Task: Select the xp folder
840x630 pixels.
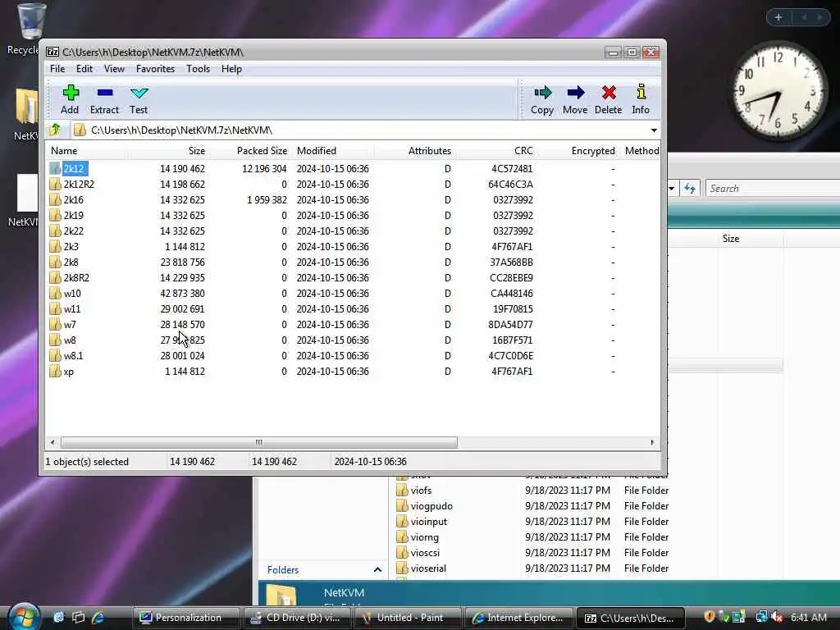Action: click(69, 372)
